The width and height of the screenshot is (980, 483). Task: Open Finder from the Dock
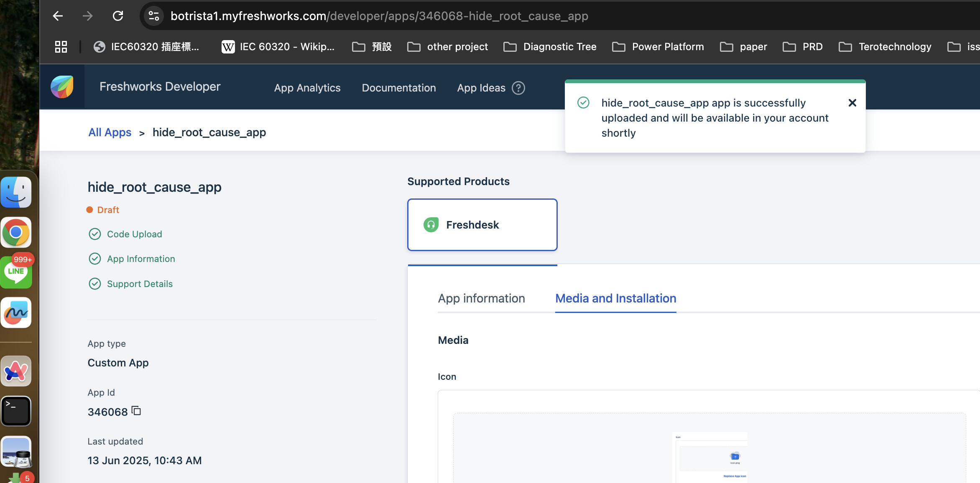16,192
